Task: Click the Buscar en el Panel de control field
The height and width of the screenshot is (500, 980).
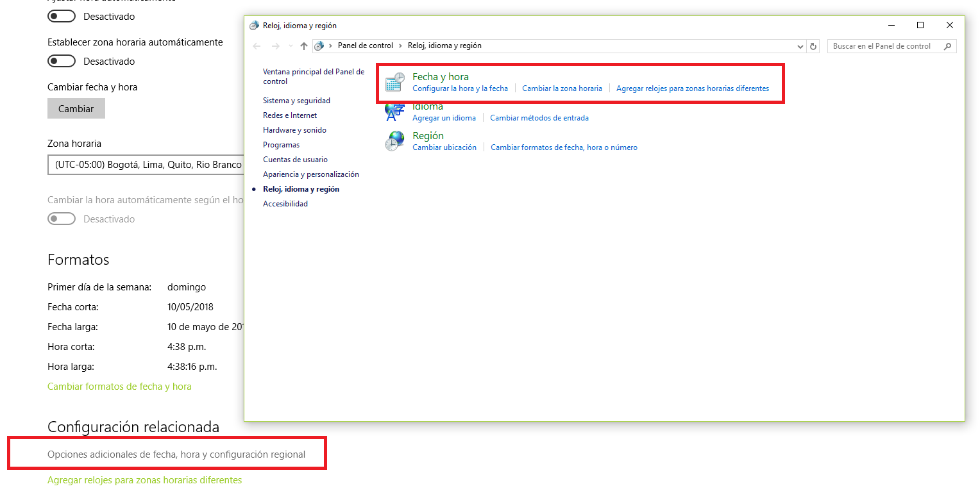Action: [885, 46]
